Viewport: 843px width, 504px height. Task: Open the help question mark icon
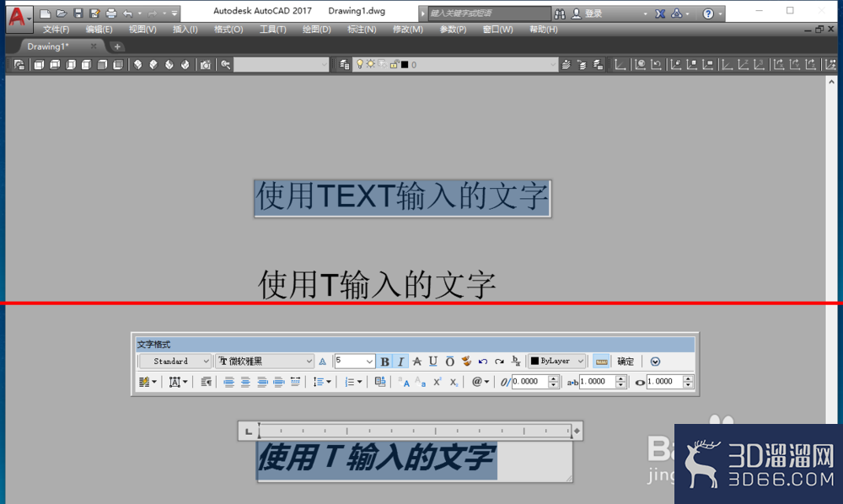coord(708,14)
